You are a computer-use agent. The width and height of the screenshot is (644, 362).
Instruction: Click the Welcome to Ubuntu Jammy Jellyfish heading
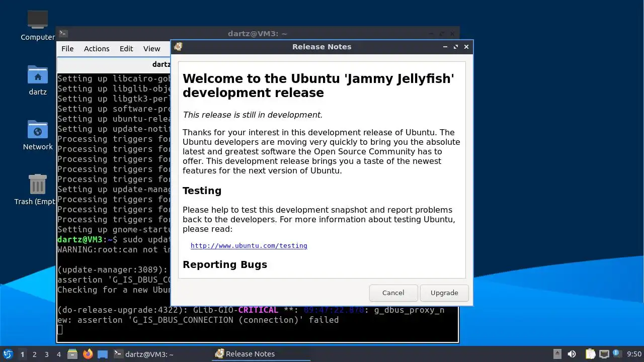click(318, 85)
